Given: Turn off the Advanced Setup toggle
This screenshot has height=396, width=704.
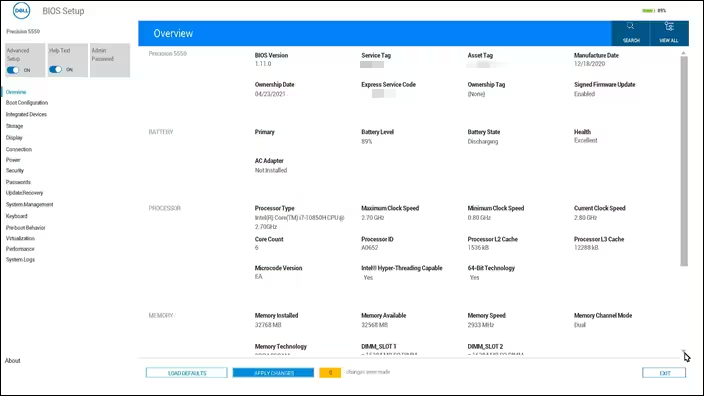Looking at the screenshot, I should [13, 70].
